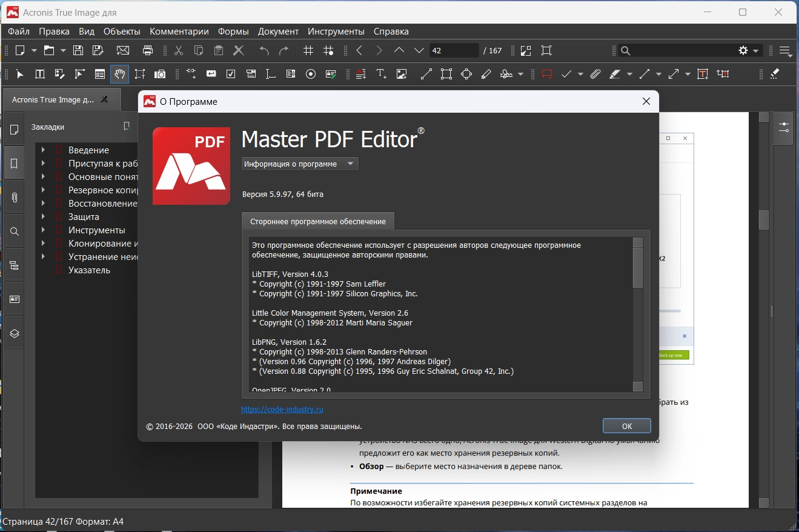
Task: Open the Search sidebar panel
Action: point(15,231)
